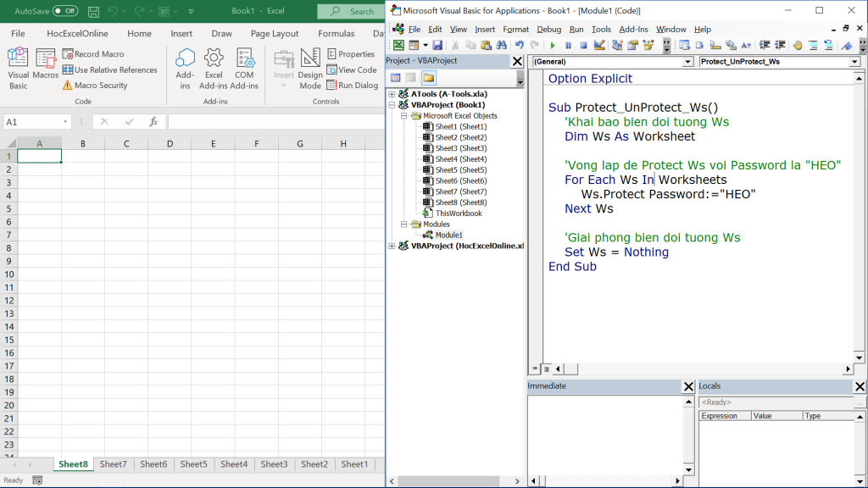Click the Reset (stop) icon on VBA toolbar
The image size is (868, 488).
(582, 44)
